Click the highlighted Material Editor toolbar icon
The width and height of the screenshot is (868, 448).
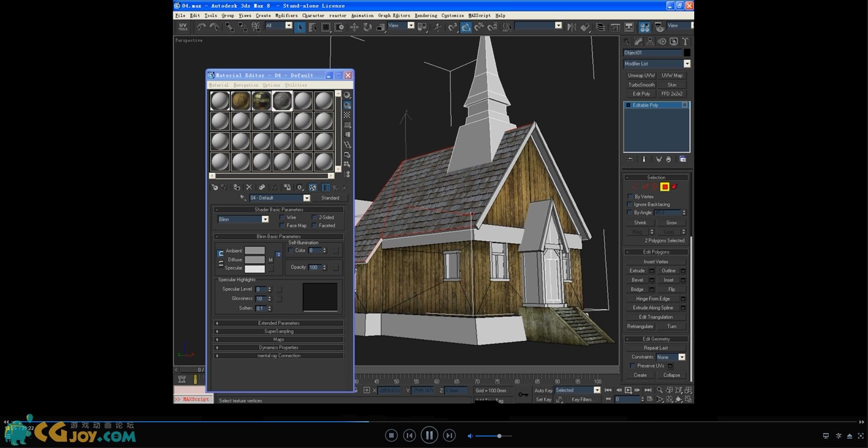(x=644, y=27)
